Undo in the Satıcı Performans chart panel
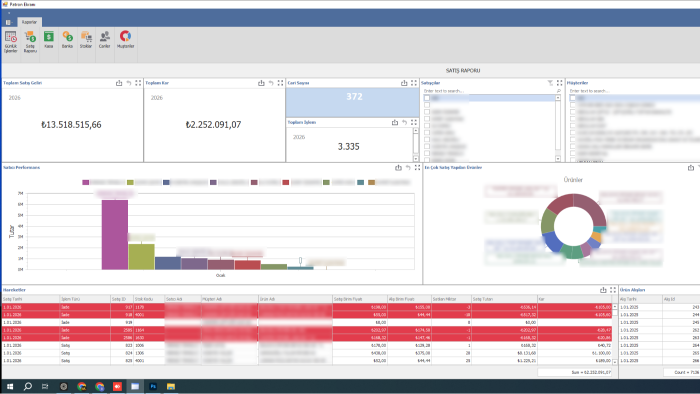The height and width of the screenshot is (394, 700). point(408,168)
